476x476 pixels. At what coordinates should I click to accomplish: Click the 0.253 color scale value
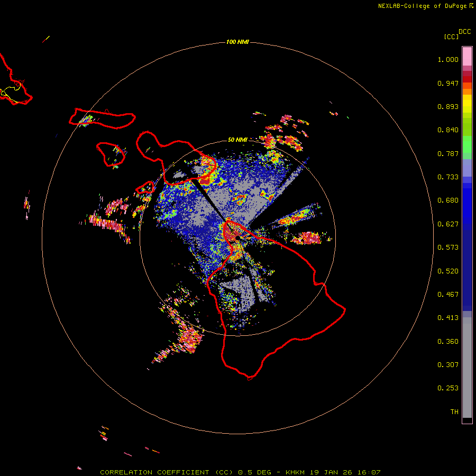448,388
